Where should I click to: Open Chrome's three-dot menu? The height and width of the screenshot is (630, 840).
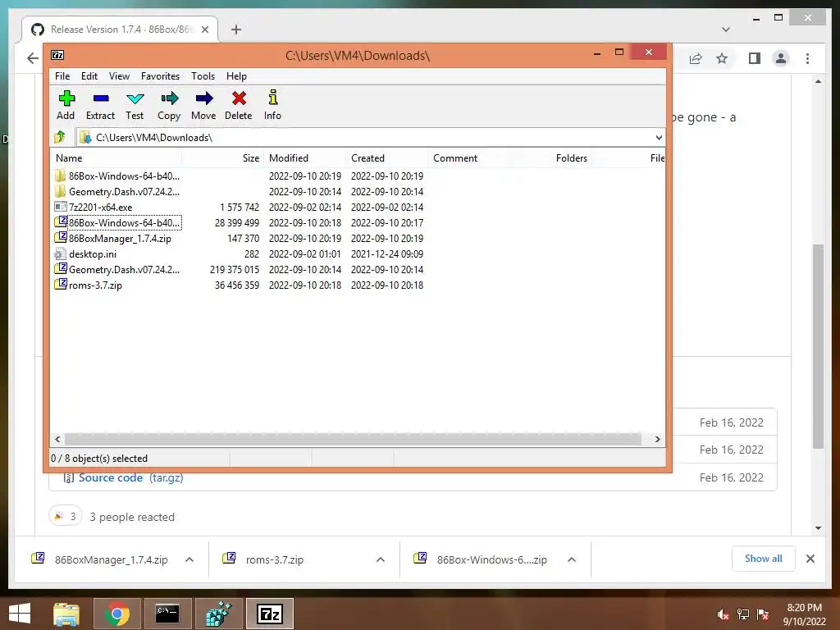click(x=808, y=58)
